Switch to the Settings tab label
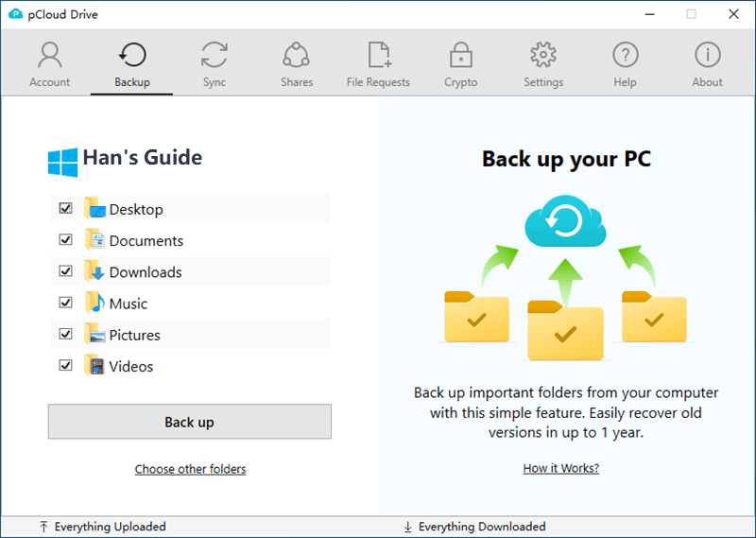 pos(543,82)
